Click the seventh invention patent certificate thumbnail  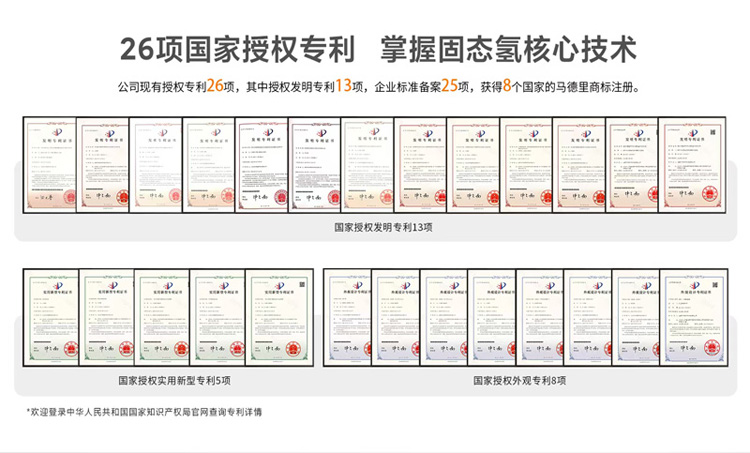368,165
